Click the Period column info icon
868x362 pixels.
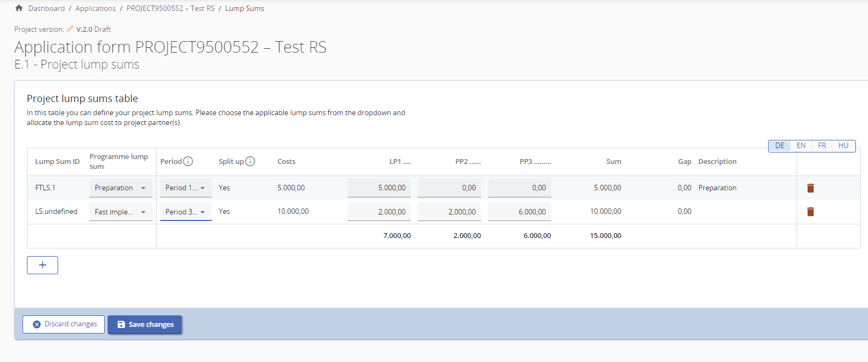(x=188, y=161)
